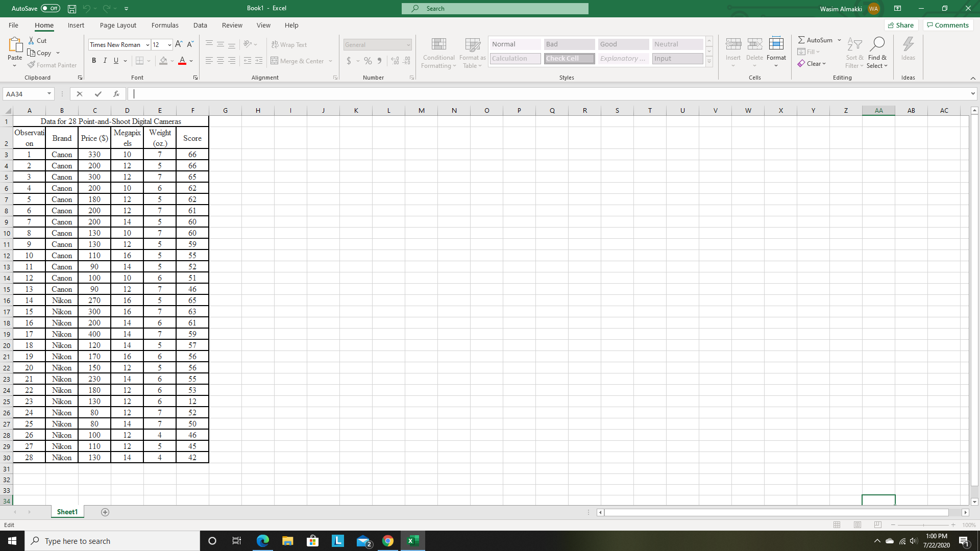Toggle Bold formatting
This screenshot has height=551, width=980.
94,61
